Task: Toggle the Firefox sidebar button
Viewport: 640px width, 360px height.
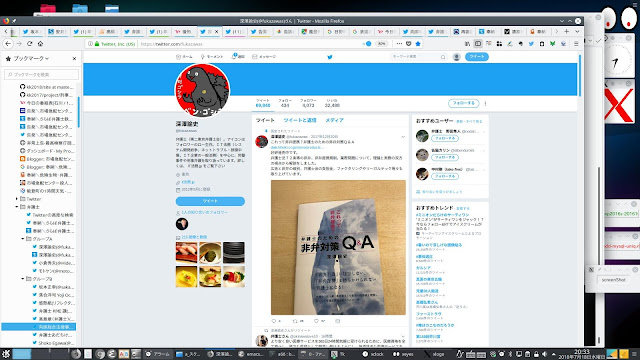Action: pos(478,44)
